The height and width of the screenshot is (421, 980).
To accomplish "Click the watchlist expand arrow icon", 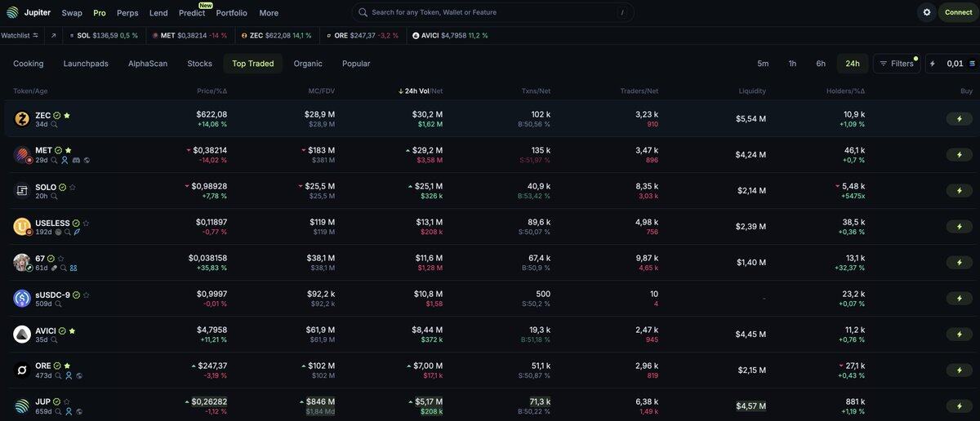I will point(54,36).
